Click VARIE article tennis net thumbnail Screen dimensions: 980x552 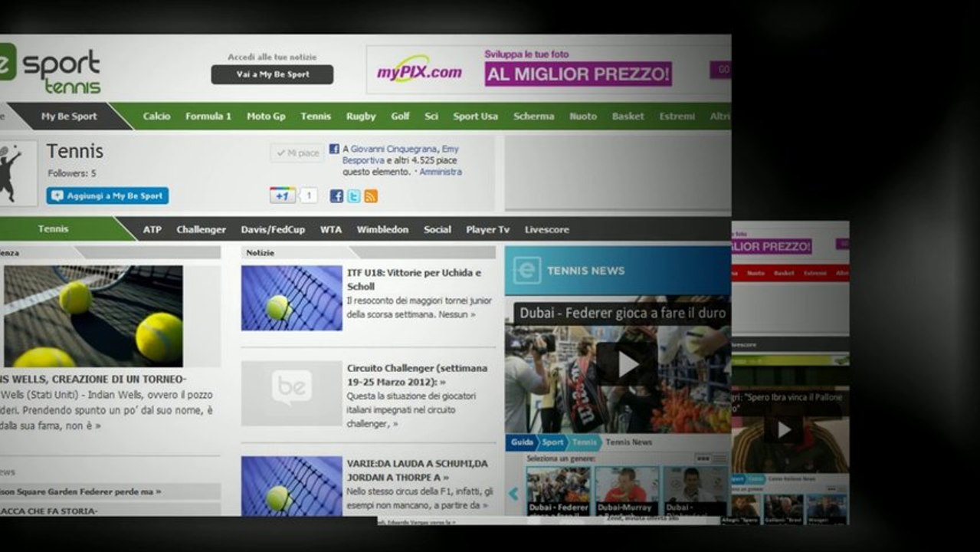click(x=292, y=486)
